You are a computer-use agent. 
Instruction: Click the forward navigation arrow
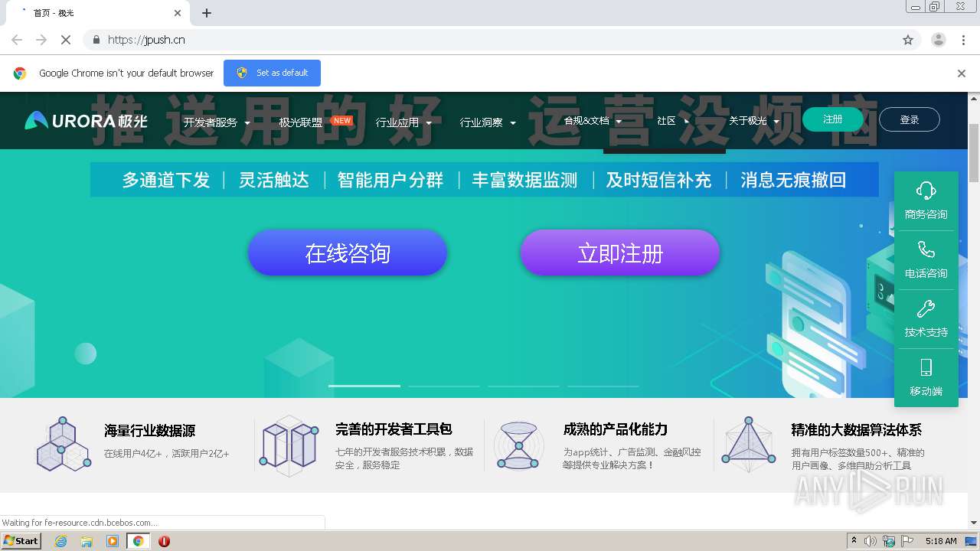[41, 40]
